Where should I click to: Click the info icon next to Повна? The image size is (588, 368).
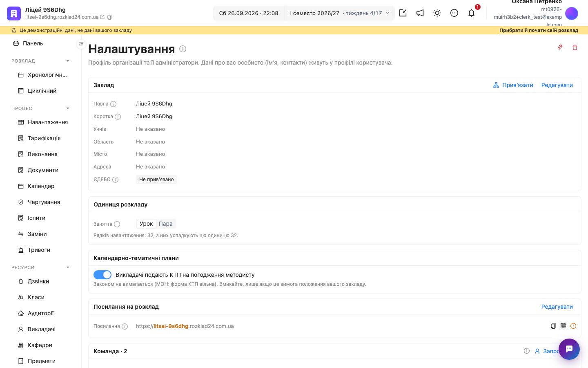click(114, 104)
